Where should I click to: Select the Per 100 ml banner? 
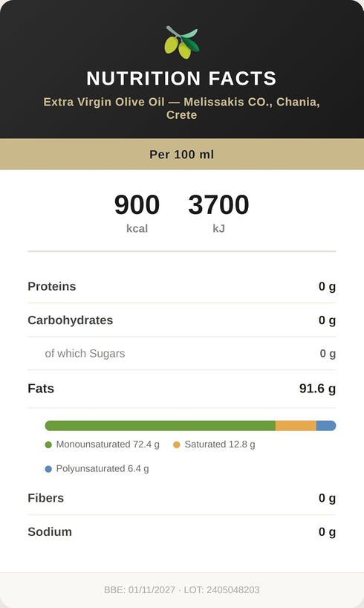point(182,155)
